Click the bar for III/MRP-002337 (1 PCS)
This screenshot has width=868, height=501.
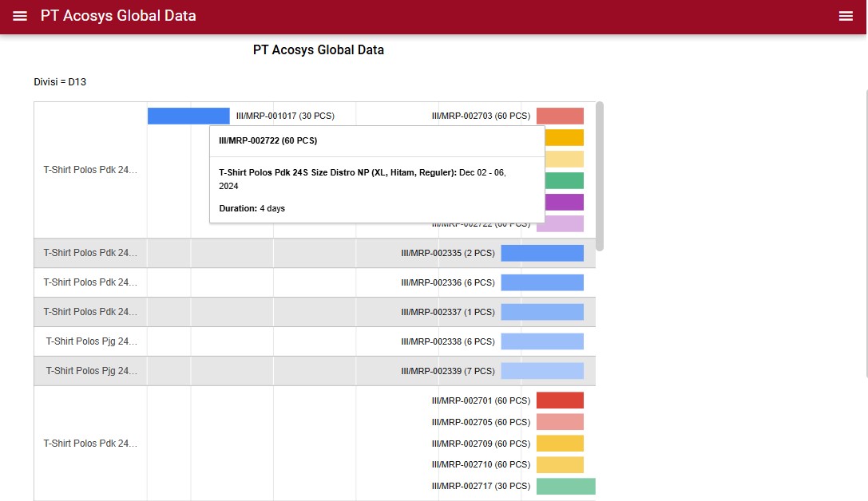(x=542, y=312)
